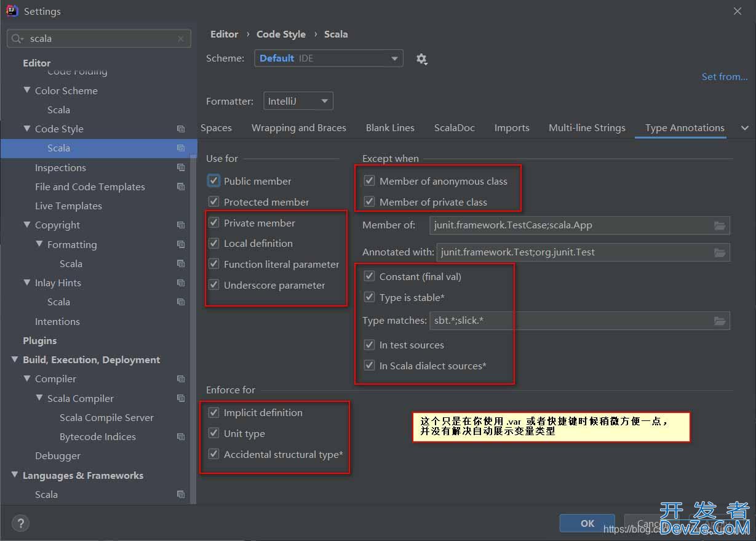Click project-level icon beside Compiler
The image size is (756, 541).
coord(181,379)
